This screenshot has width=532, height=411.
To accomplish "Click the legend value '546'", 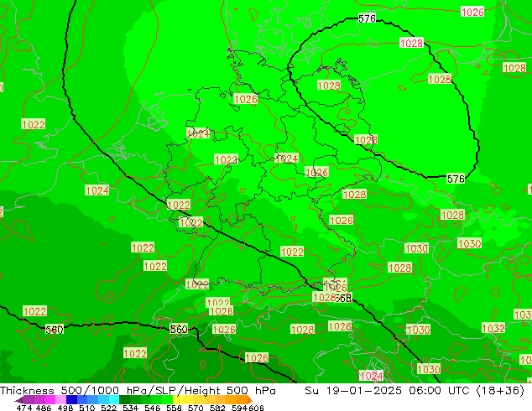I will point(152,408).
